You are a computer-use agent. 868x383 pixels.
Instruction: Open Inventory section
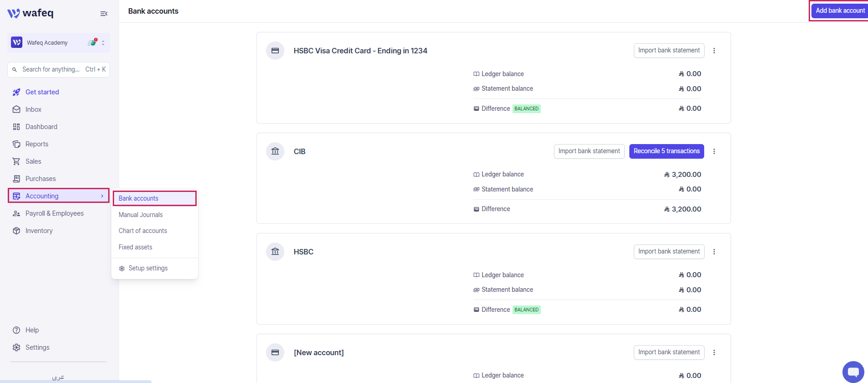click(39, 231)
